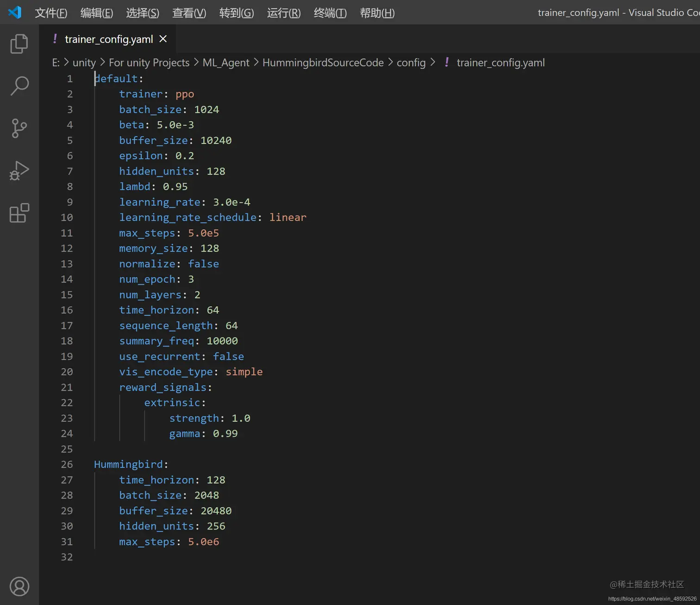700x605 pixels.
Task: Click the 'lambd' key on line 8
Action: [135, 186]
